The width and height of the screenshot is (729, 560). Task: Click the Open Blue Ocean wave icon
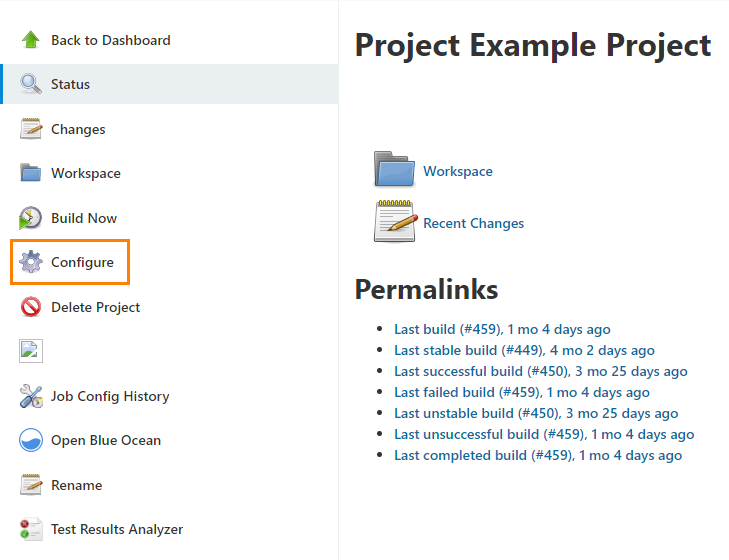pos(31,440)
